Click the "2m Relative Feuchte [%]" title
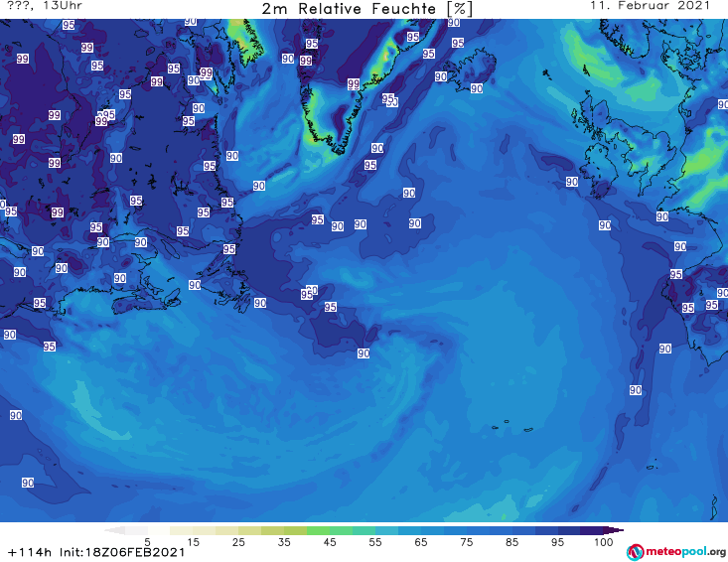The image size is (728, 562). 366,9
